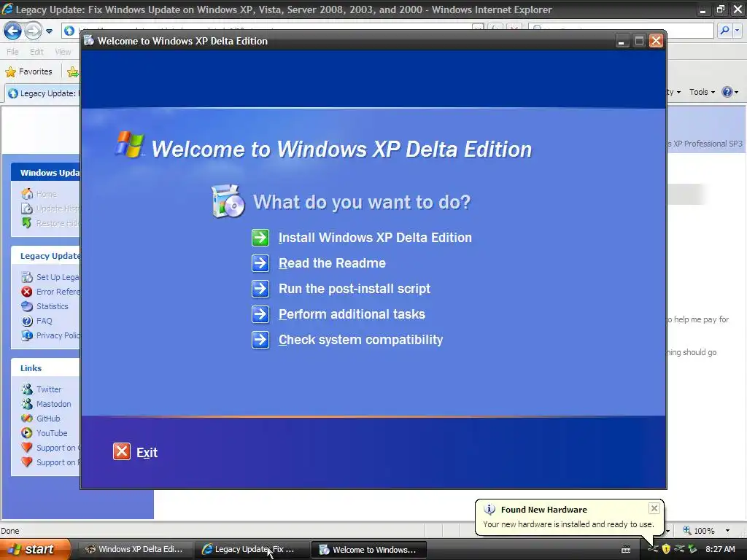747x560 pixels.
Task: Dismiss the Found New Hardware balloon
Action: point(654,508)
